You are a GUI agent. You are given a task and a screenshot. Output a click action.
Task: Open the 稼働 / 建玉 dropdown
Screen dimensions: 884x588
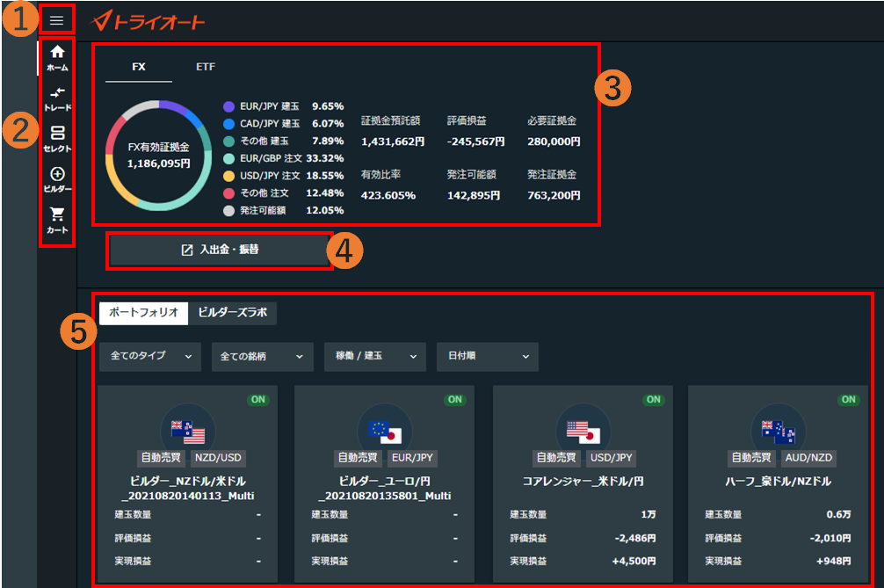point(375,356)
